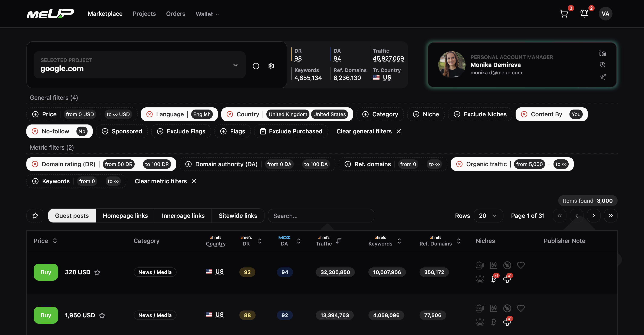Open the shopping cart with 3 items
This screenshot has height=335, width=644.
(x=564, y=14)
